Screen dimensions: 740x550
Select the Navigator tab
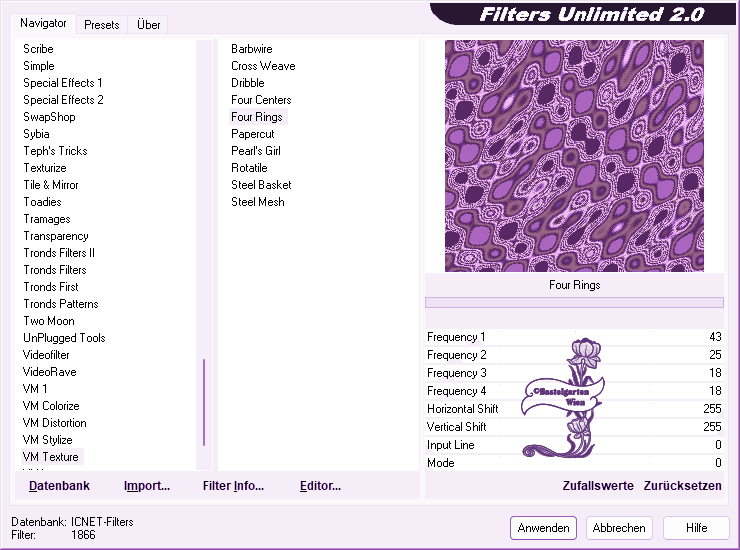coord(43,23)
